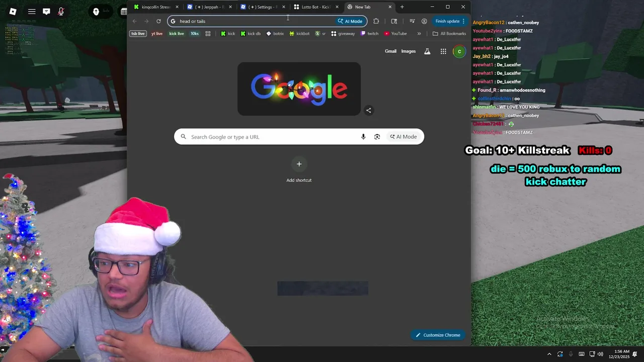
Task: Open the 10ks bookmark
Action: 195,34
